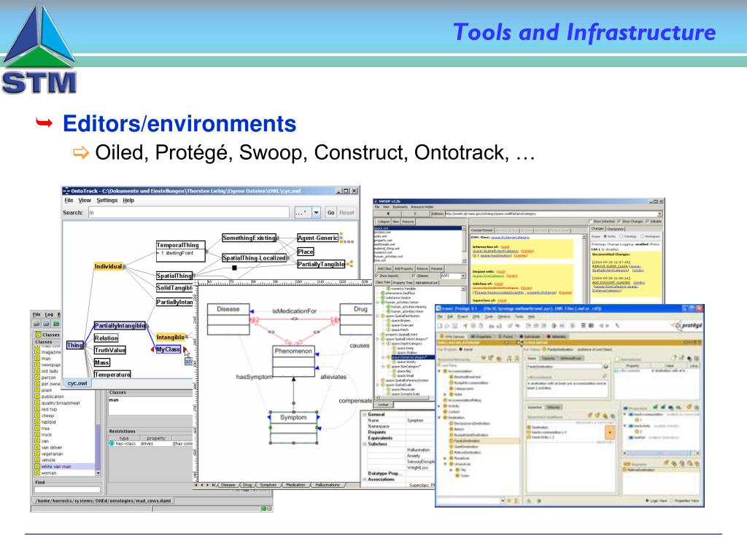Open the dropdown arrow beside the OntoTrack search field
Viewport: 747px width, 560px height.
point(317,212)
